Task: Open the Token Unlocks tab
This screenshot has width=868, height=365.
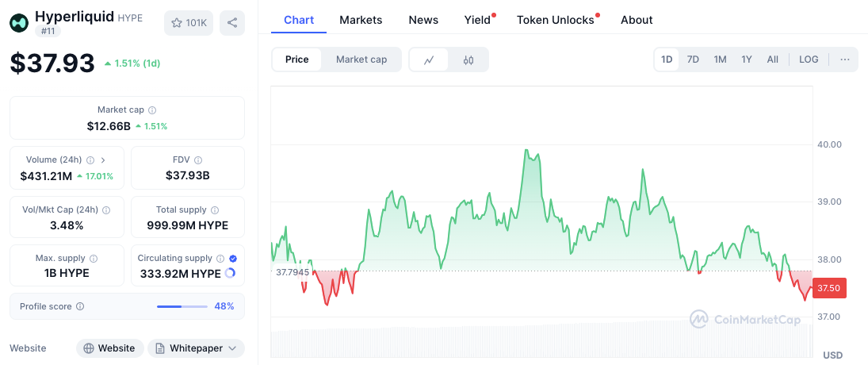Action: coord(555,20)
